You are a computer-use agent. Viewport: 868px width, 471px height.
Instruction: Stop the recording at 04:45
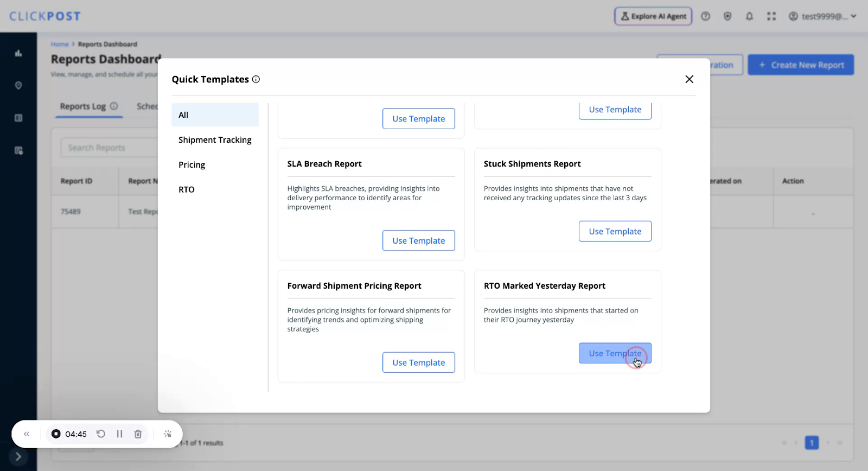[x=56, y=434]
